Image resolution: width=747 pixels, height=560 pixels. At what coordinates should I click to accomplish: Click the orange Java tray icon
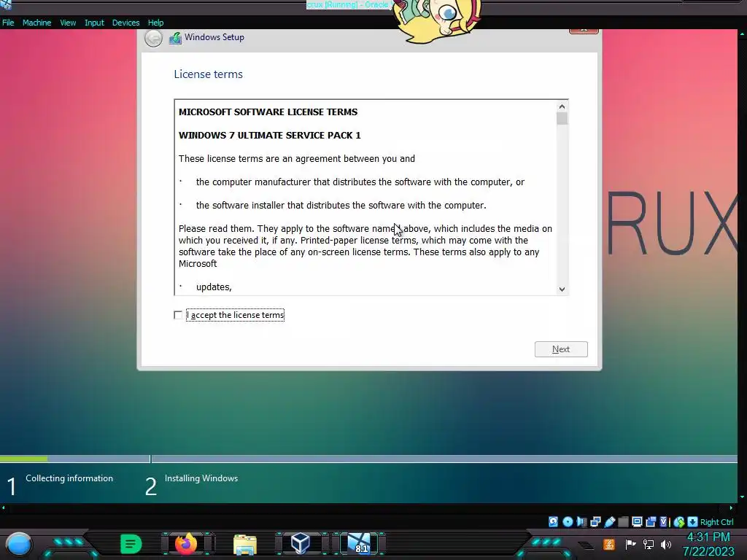coord(609,544)
